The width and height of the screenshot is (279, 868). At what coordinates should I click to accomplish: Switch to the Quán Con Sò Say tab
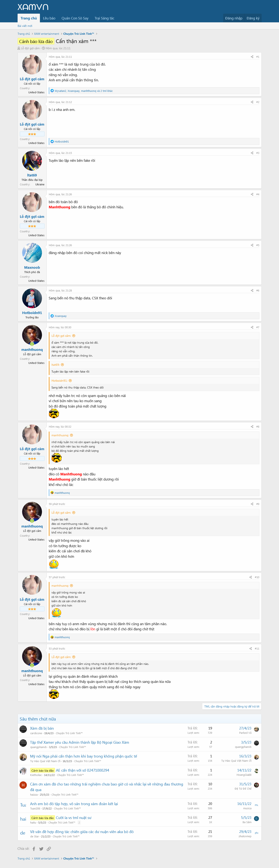point(75,18)
